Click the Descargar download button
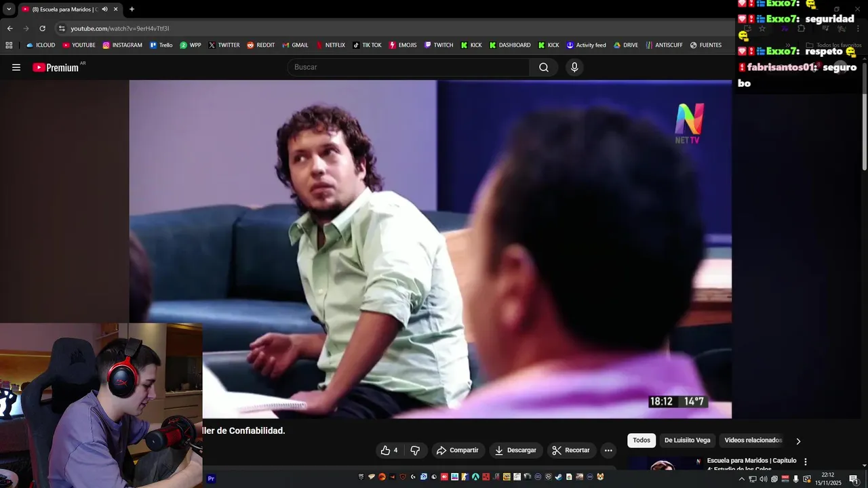The image size is (868, 488). pyautogui.click(x=515, y=450)
